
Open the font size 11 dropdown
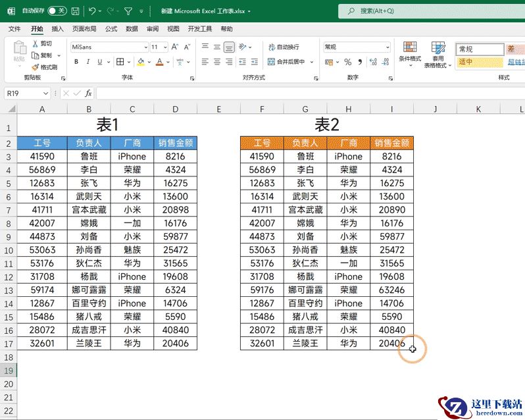click(x=165, y=47)
